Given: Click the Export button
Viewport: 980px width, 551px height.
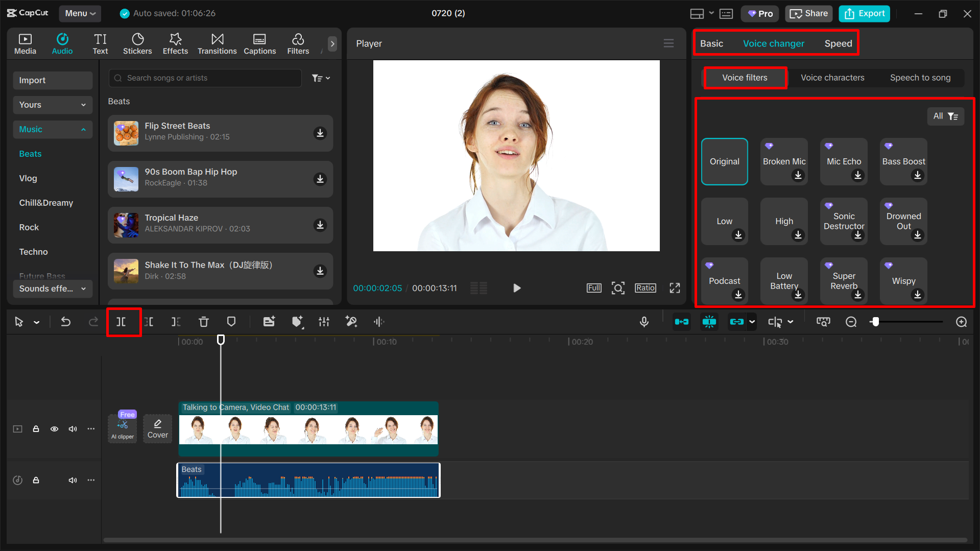Looking at the screenshot, I should pos(864,13).
